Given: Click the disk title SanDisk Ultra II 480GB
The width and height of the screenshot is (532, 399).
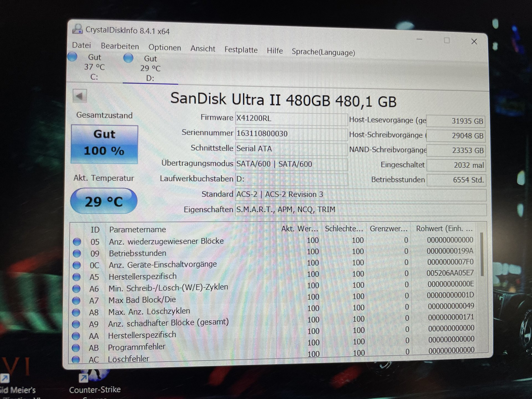Looking at the screenshot, I should coord(283,100).
